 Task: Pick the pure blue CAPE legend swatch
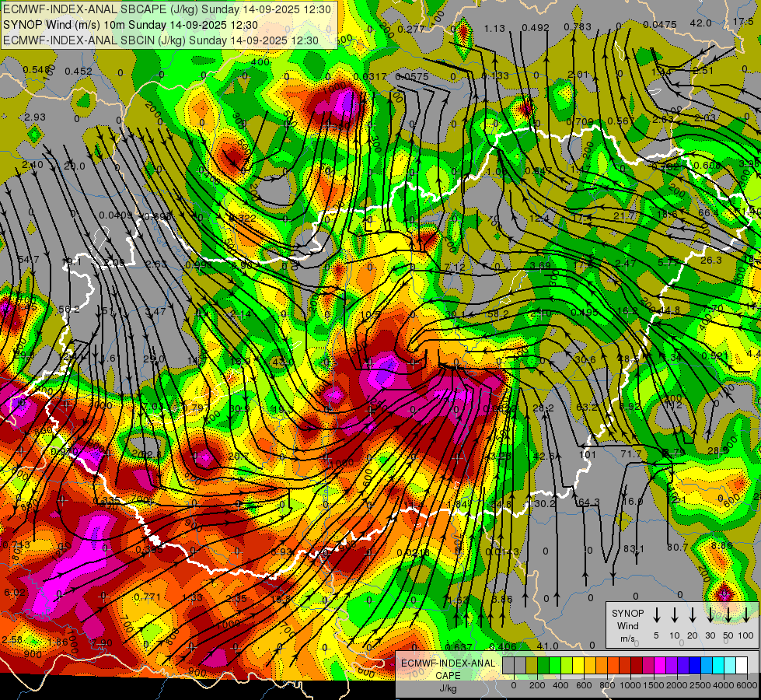pos(694,666)
